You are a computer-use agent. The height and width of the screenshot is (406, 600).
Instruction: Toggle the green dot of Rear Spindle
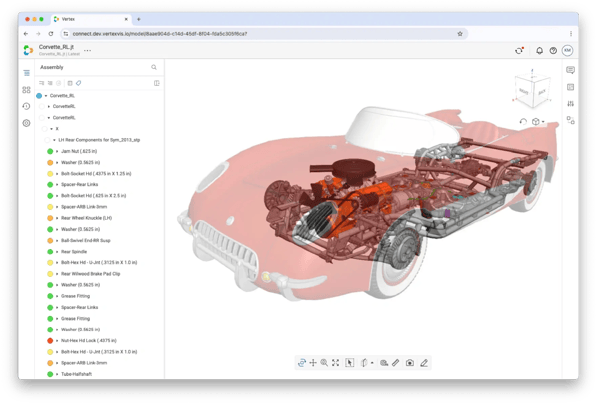[x=50, y=252]
